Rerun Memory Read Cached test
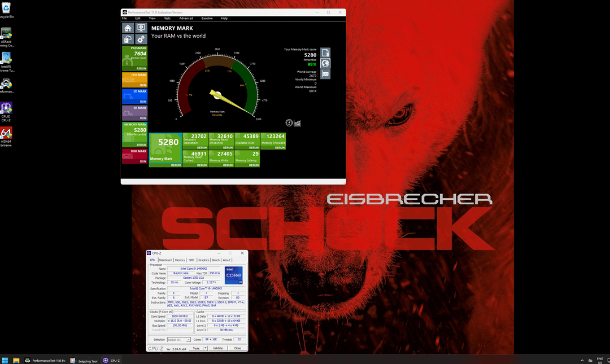Screen dimensions: 610x364 click(202, 165)
